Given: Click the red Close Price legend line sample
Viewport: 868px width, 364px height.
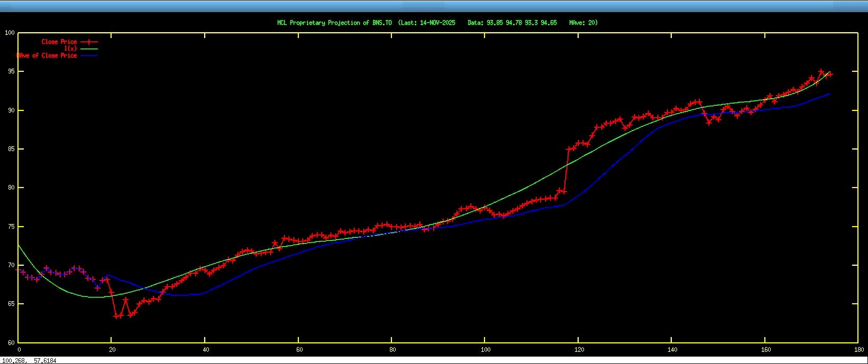Looking at the screenshot, I should click(89, 42).
